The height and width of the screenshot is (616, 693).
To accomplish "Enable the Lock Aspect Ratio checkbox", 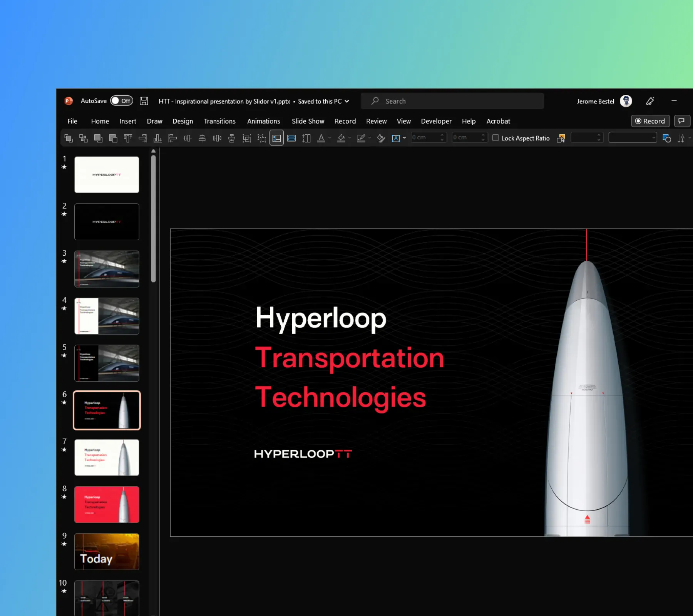I will point(495,138).
